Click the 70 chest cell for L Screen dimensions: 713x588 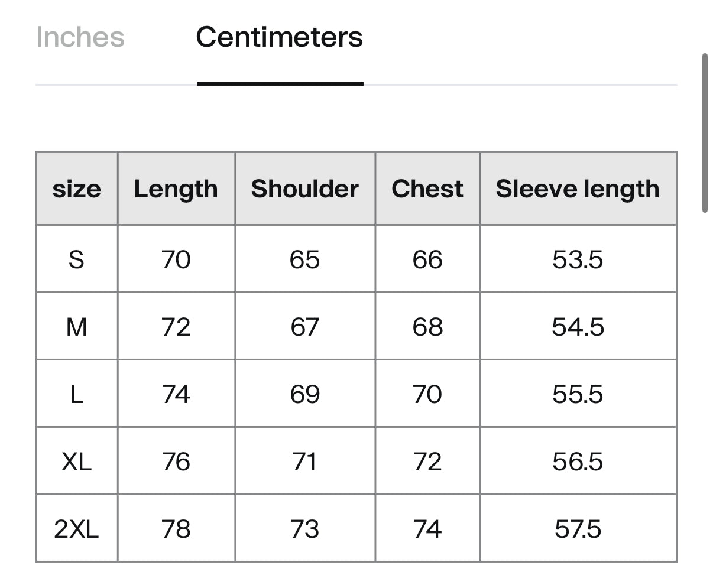tap(427, 394)
